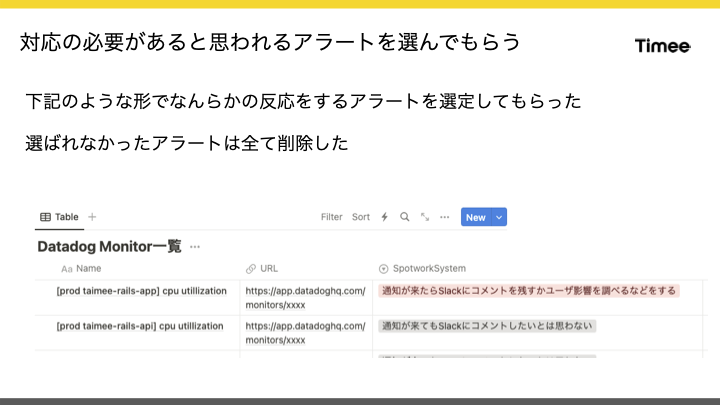
Task: Click the Datadog Monitor一覧 database title
Action: click(x=109, y=247)
